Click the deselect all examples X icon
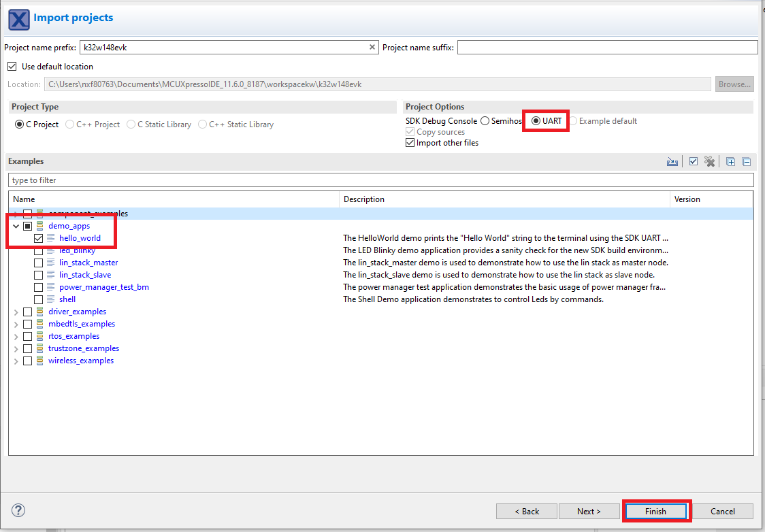765x532 pixels. tap(710, 162)
